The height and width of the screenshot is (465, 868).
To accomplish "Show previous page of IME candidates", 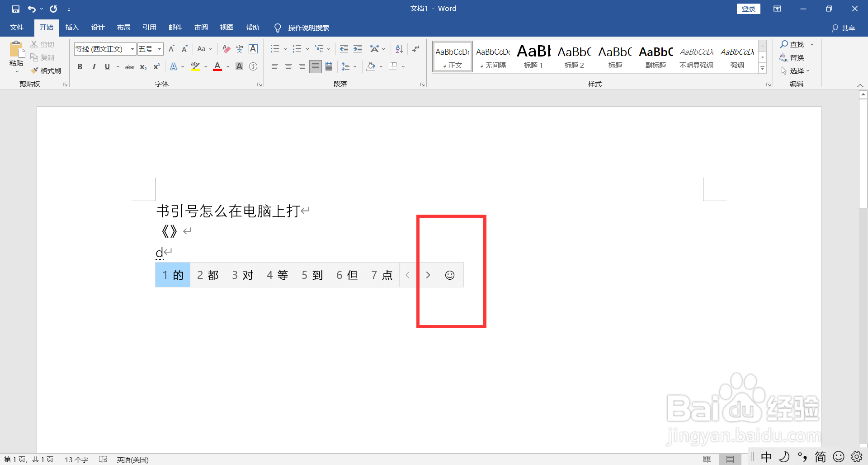I will point(407,275).
